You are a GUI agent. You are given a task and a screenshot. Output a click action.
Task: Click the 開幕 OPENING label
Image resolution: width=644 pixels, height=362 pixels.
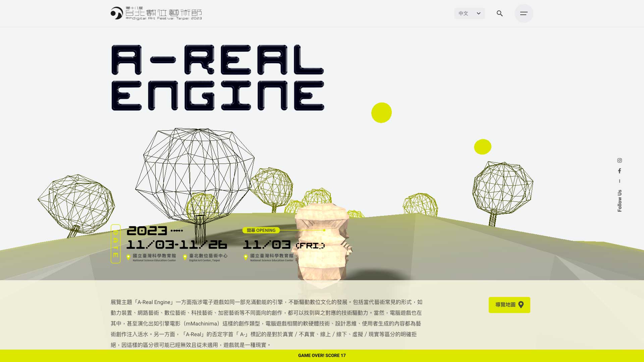pos(261,230)
